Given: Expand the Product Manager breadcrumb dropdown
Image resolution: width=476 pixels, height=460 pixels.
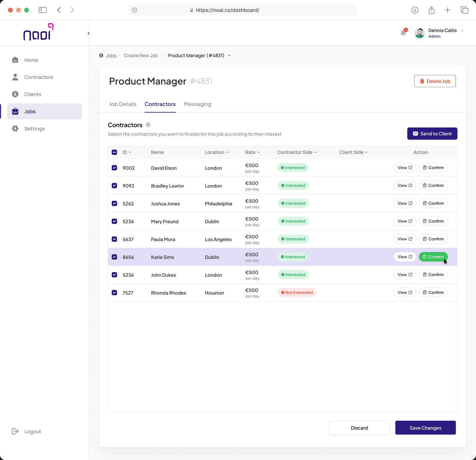Looking at the screenshot, I should (229, 55).
